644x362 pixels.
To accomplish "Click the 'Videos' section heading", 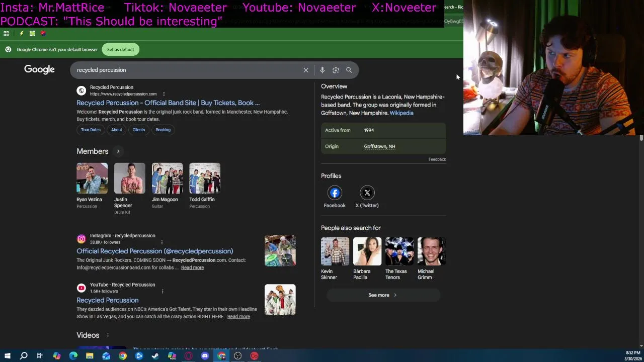I will (88, 335).
